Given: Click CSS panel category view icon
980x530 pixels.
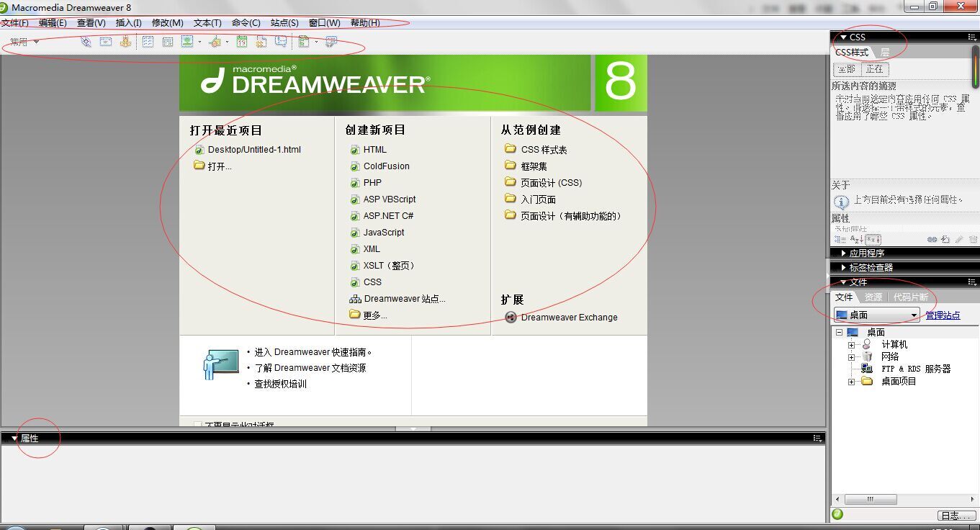Looking at the screenshot, I should 840,239.
